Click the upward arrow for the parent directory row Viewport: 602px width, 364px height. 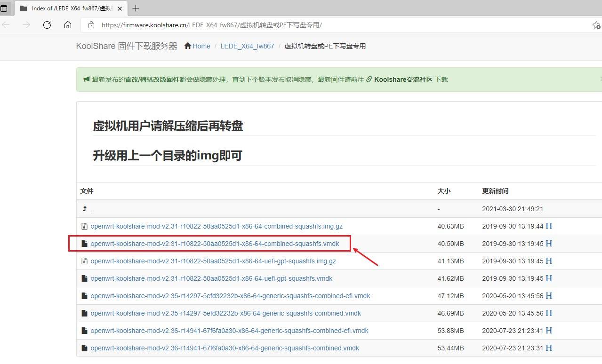85,208
